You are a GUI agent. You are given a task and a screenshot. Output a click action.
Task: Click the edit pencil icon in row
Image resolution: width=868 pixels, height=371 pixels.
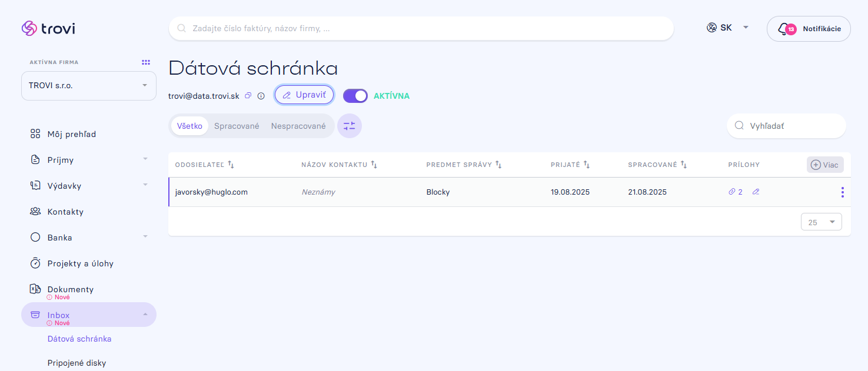(756, 192)
